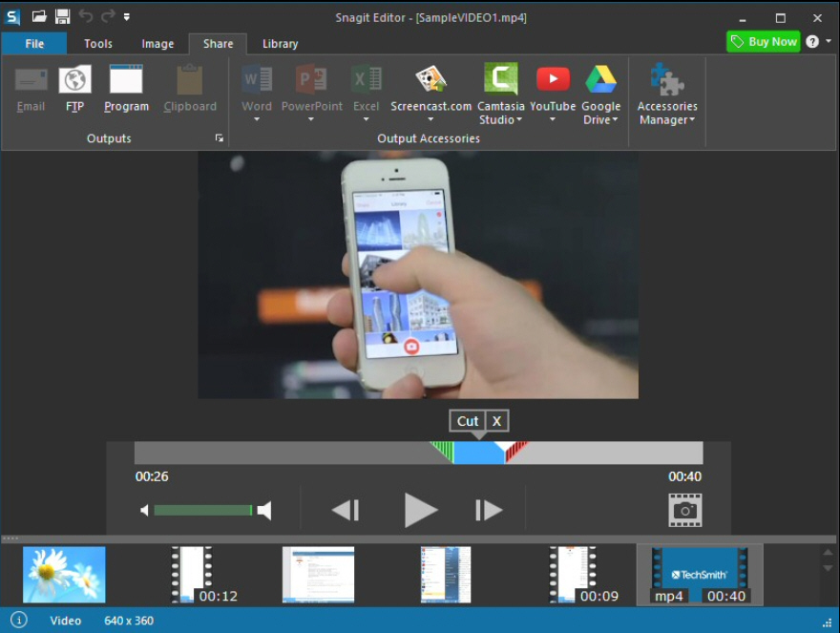Expand the help button dropdown arrow
The width and height of the screenshot is (840, 633).
[828, 42]
